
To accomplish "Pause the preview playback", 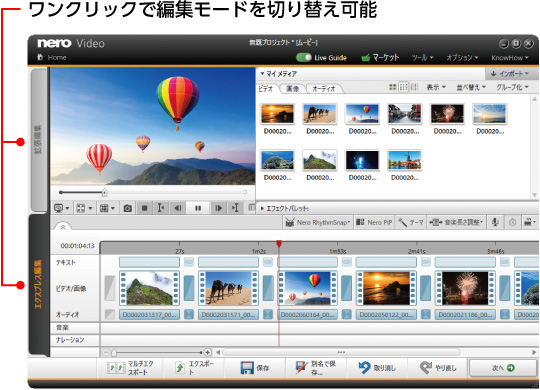I will (198, 208).
